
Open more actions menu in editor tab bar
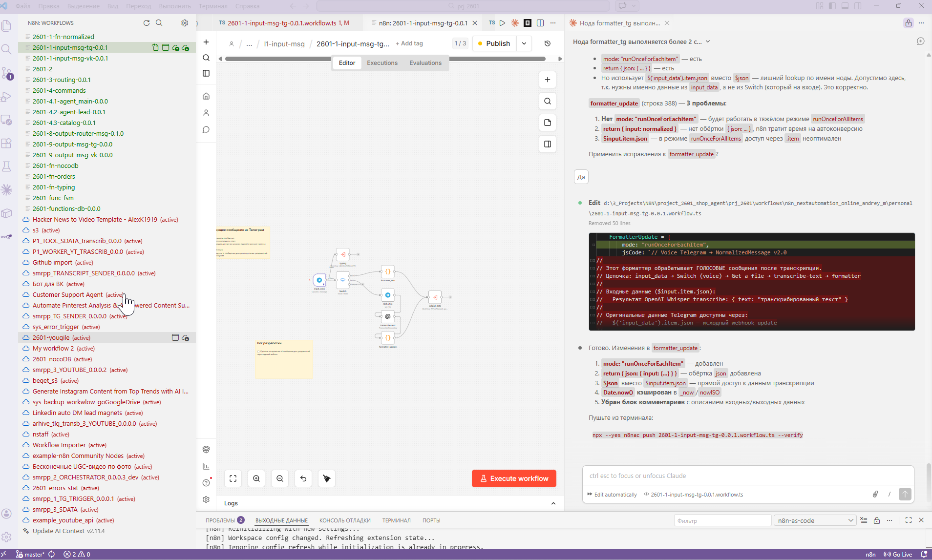(x=553, y=23)
